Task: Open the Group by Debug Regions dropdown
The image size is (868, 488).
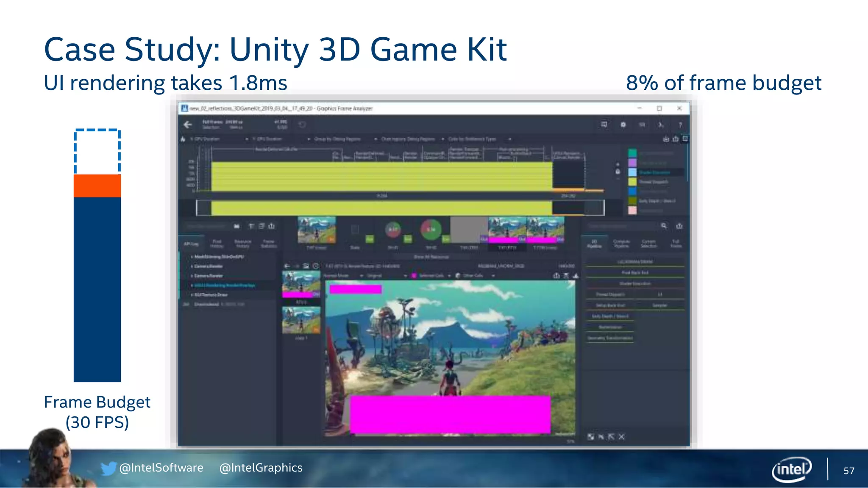Action: click(x=346, y=139)
